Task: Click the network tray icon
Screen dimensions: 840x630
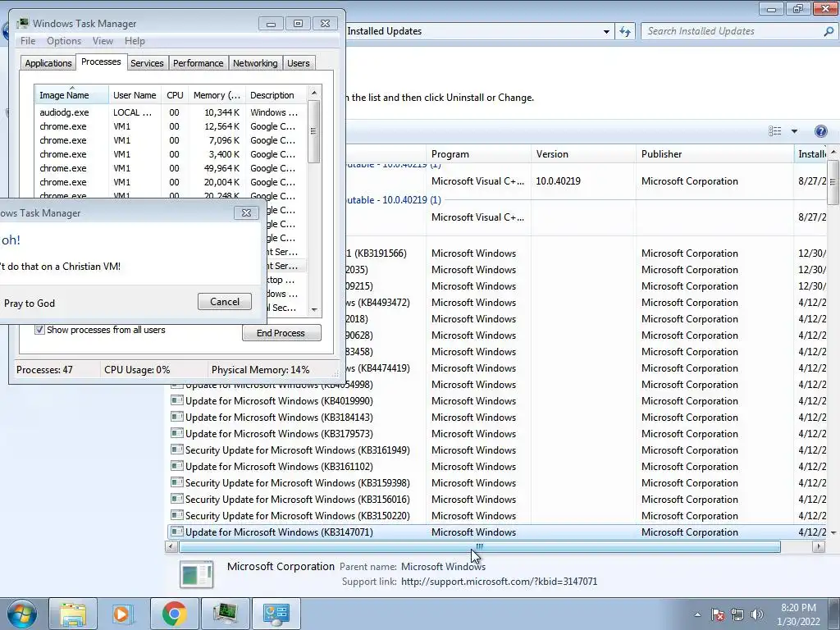Action: coord(737,614)
